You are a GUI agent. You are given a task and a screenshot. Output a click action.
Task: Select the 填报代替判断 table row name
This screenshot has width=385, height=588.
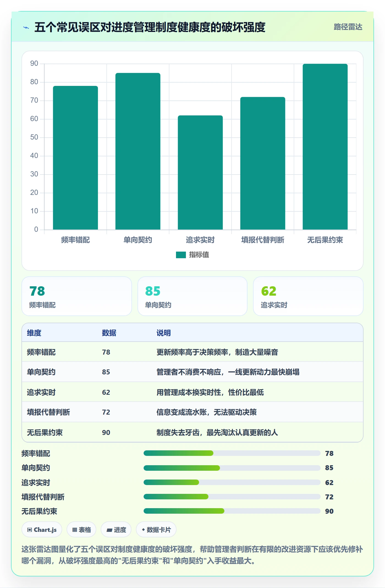(x=48, y=412)
